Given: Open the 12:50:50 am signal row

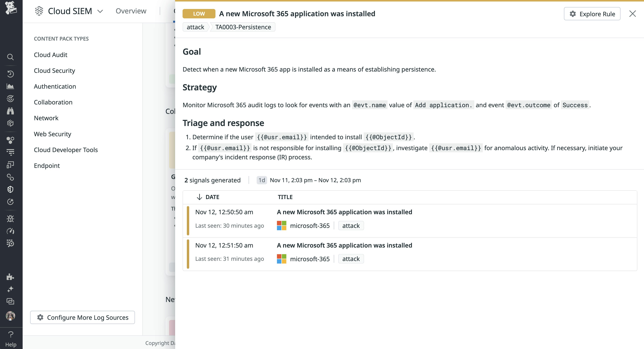Looking at the screenshot, I should 344,212.
